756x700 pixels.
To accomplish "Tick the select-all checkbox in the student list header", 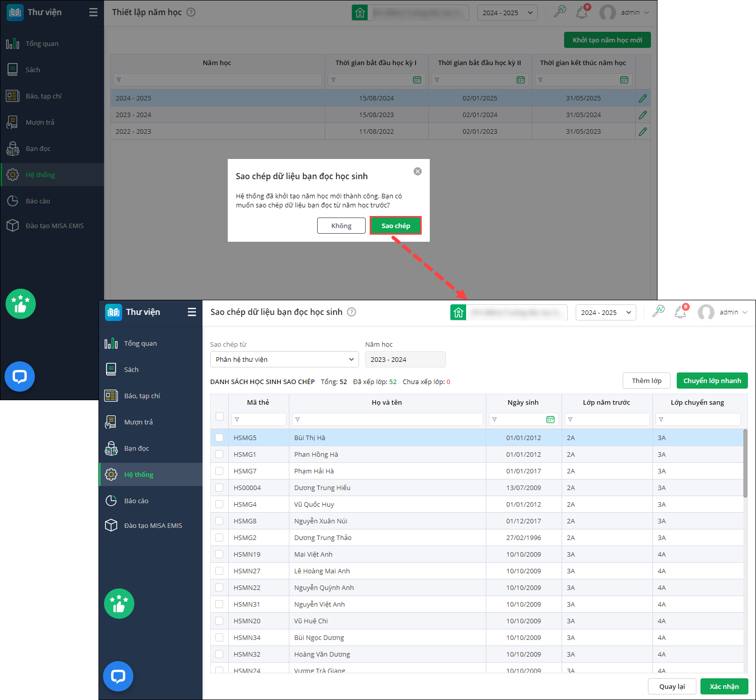I will 220,416.
